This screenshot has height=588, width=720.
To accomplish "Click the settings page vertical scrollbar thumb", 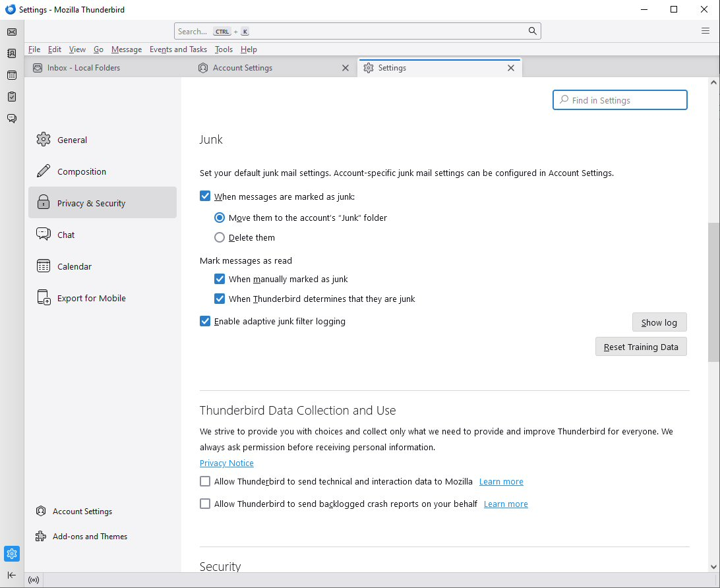I will tap(713, 293).
